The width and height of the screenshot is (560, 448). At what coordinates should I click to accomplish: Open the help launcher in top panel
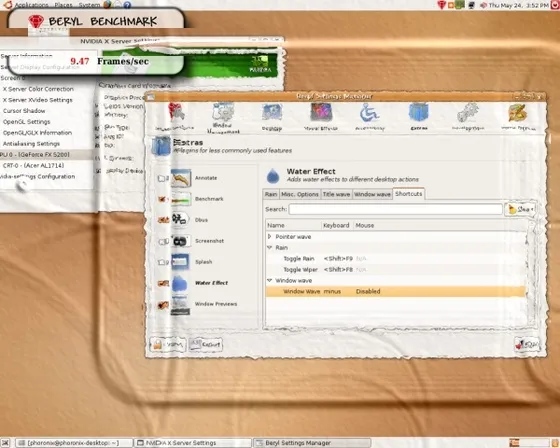click(127, 5)
